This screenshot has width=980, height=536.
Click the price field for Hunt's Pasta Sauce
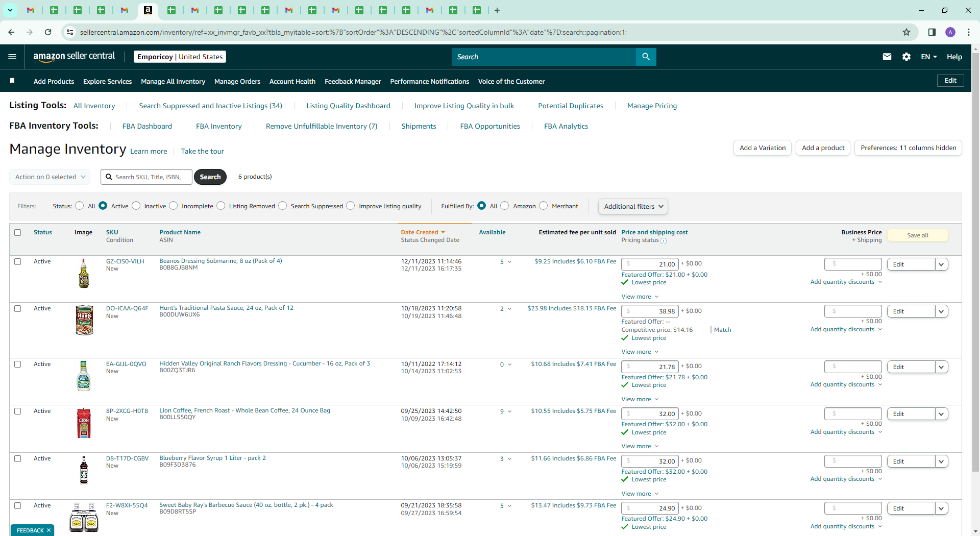[x=650, y=311]
